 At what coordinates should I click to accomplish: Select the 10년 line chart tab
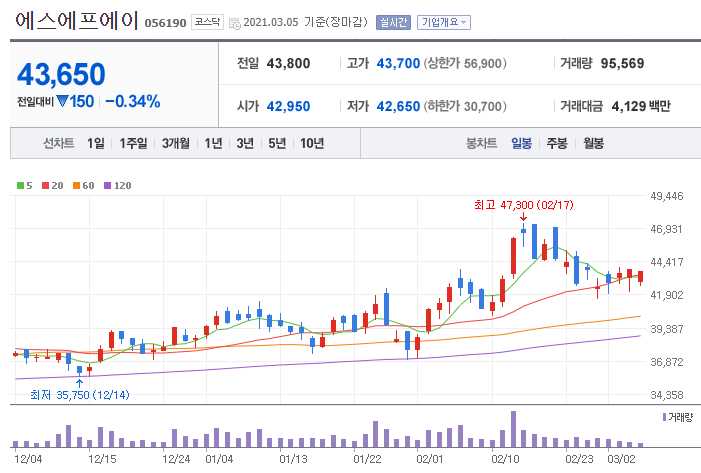[312, 144]
